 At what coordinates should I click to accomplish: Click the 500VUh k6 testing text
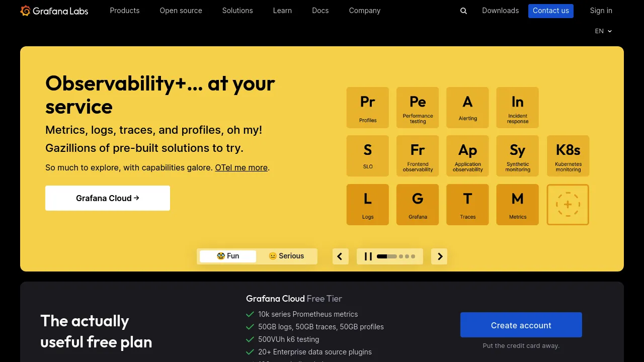coord(289,339)
